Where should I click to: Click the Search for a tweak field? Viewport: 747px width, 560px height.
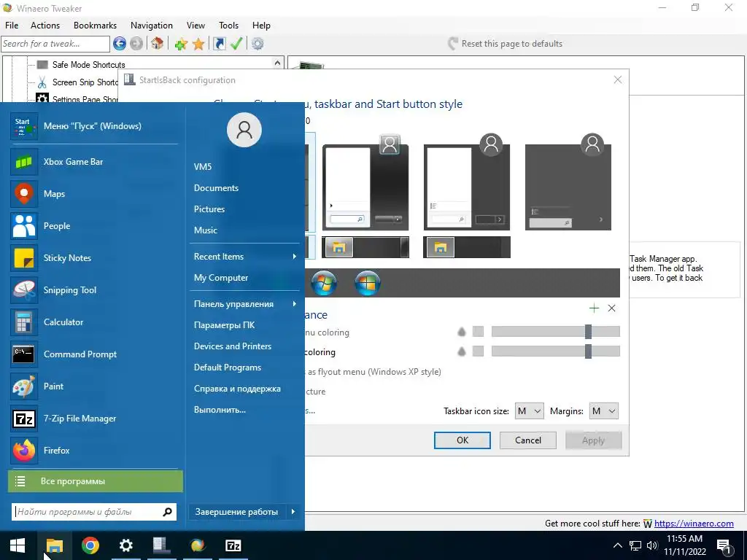click(x=55, y=44)
